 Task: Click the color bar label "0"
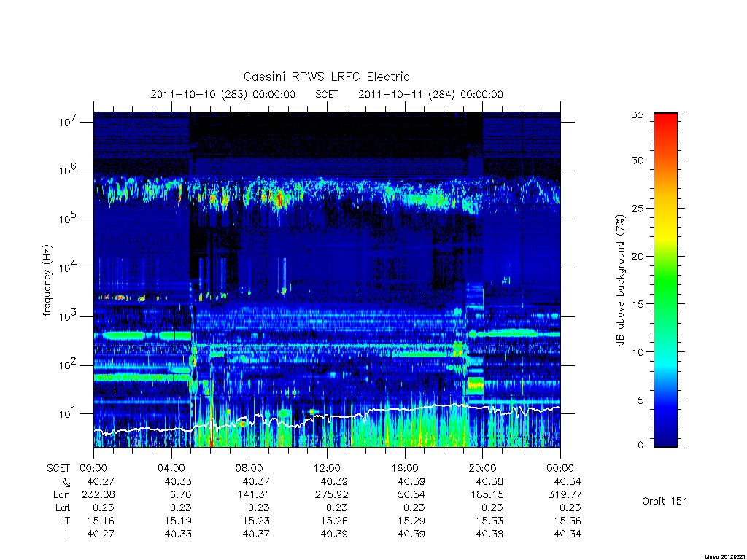(x=640, y=446)
